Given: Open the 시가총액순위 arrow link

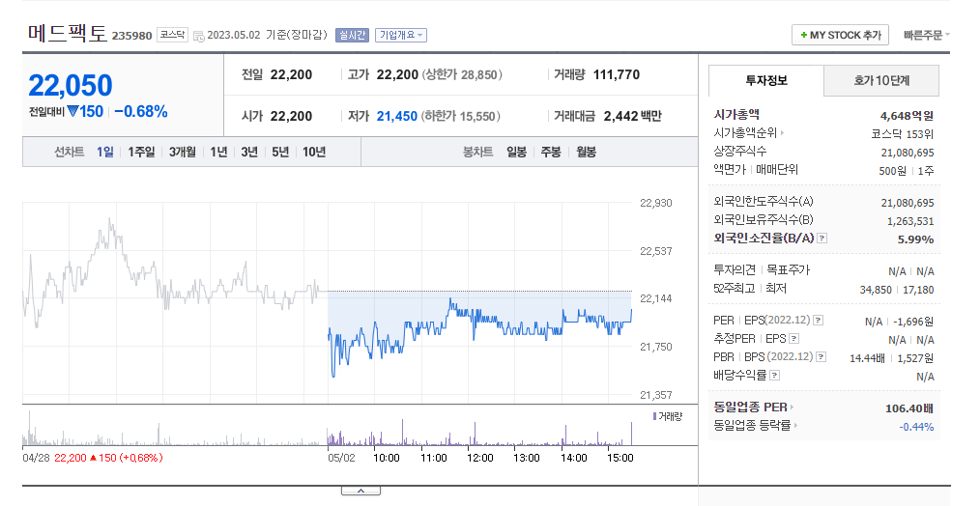Looking at the screenshot, I should pyautogui.click(x=783, y=133).
